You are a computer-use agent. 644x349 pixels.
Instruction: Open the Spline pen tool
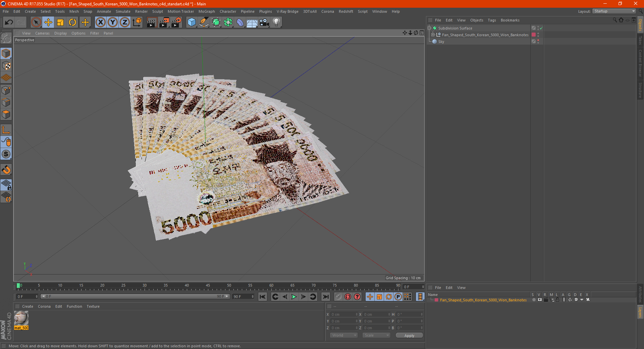[x=204, y=22]
